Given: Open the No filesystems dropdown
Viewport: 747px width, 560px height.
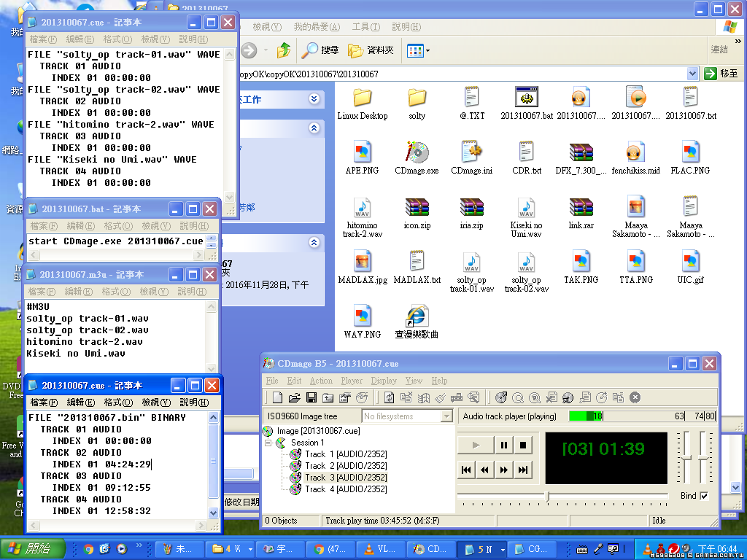Looking at the screenshot, I should [x=446, y=416].
